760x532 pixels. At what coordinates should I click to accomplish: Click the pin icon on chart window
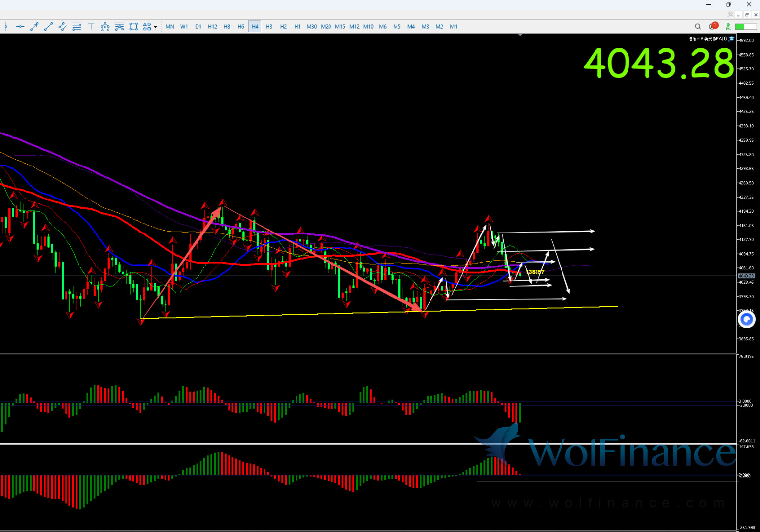(730, 14)
